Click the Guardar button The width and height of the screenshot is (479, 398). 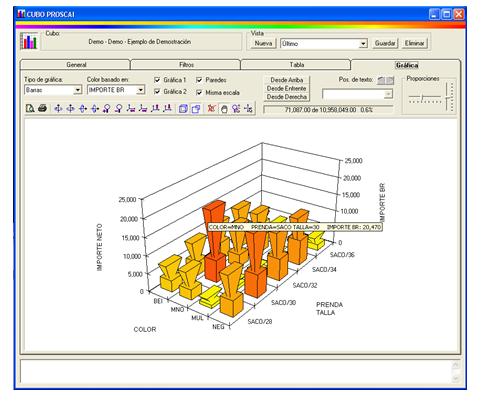point(385,43)
